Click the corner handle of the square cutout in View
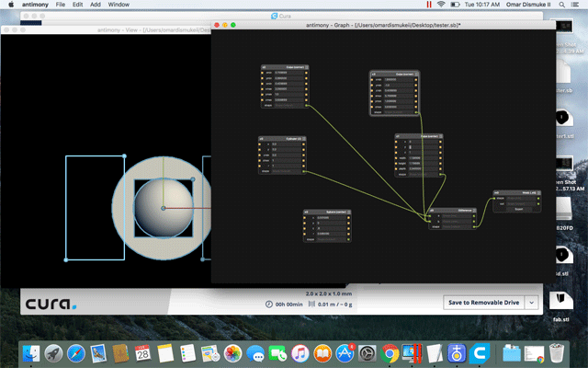 [192, 179]
